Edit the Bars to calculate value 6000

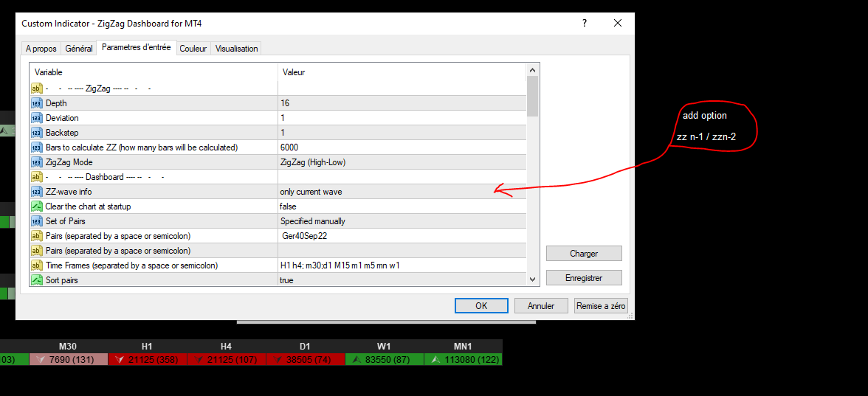pos(402,147)
